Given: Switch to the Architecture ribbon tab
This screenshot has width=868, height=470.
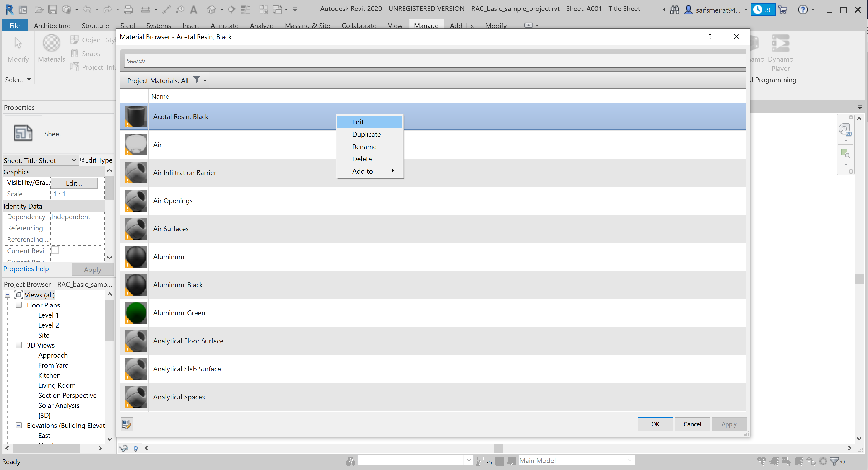Looking at the screenshot, I should coord(52,25).
